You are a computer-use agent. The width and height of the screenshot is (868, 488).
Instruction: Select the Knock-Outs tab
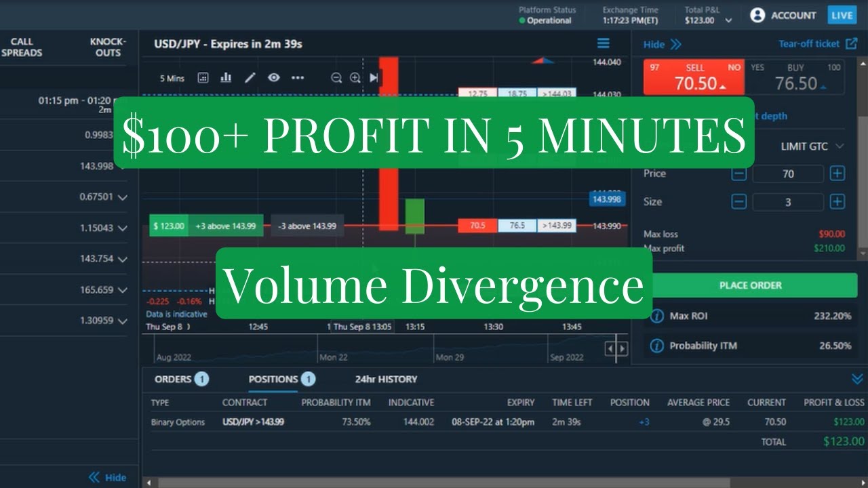tap(108, 47)
